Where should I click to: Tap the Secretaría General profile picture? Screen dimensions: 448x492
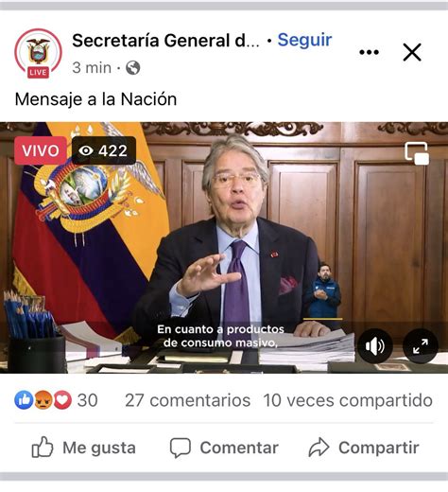[x=38, y=53]
